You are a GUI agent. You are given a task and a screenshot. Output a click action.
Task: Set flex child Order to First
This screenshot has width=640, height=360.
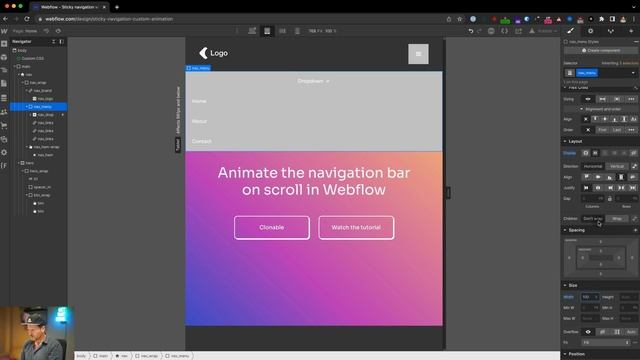click(x=602, y=130)
